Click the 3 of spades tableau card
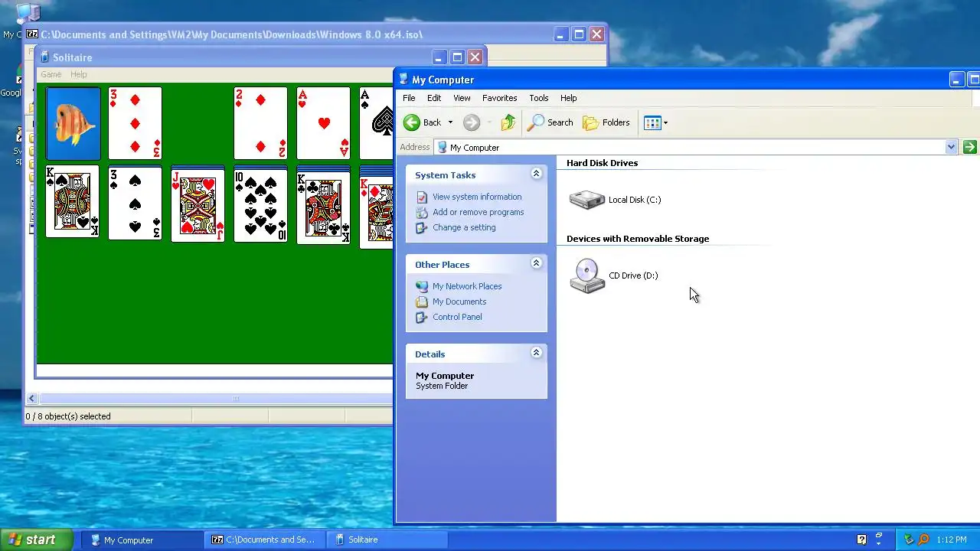 (x=135, y=202)
